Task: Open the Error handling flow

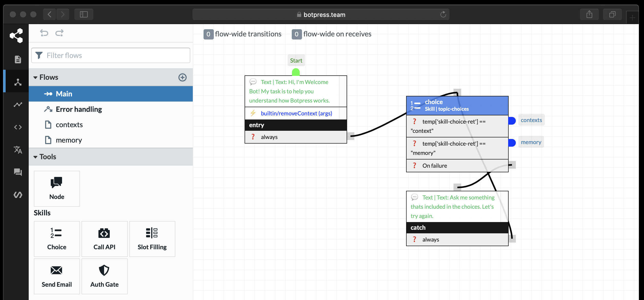Action: 111,109
